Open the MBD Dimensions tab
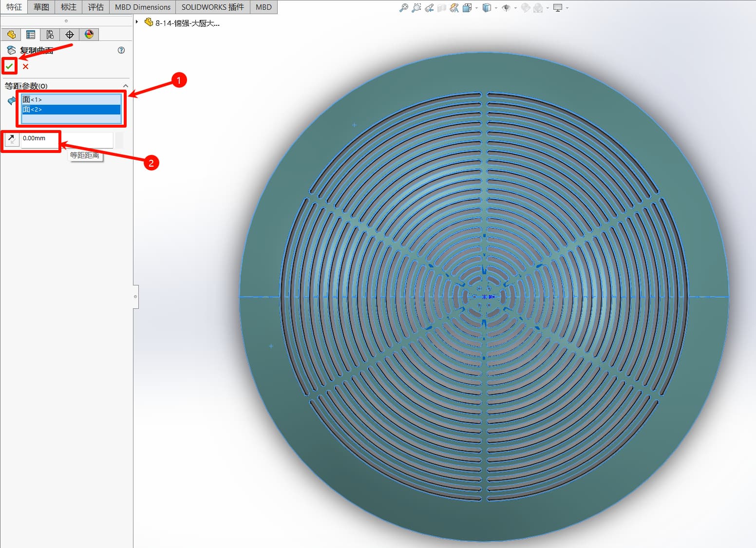Image resolution: width=756 pixels, height=548 pixels. 143,7
